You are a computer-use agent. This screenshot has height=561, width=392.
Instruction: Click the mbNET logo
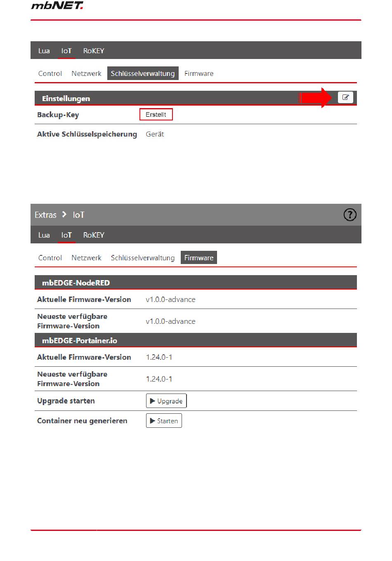(x=57, y=6)
